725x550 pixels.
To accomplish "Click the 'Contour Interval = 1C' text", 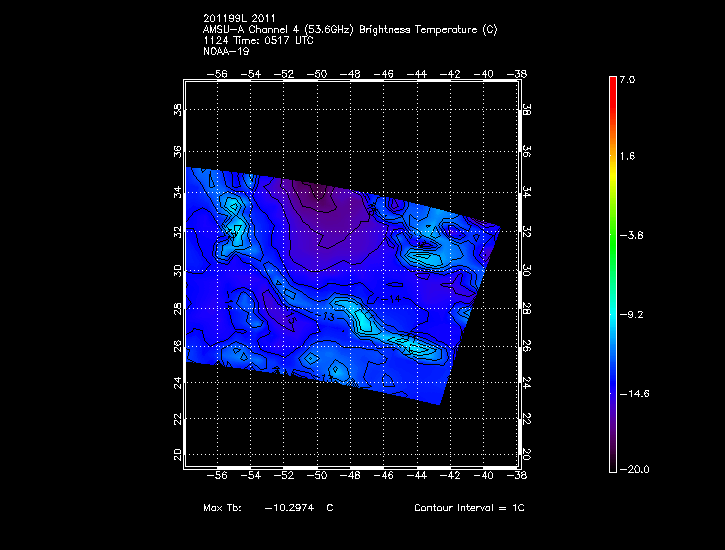I will point(469,508).
